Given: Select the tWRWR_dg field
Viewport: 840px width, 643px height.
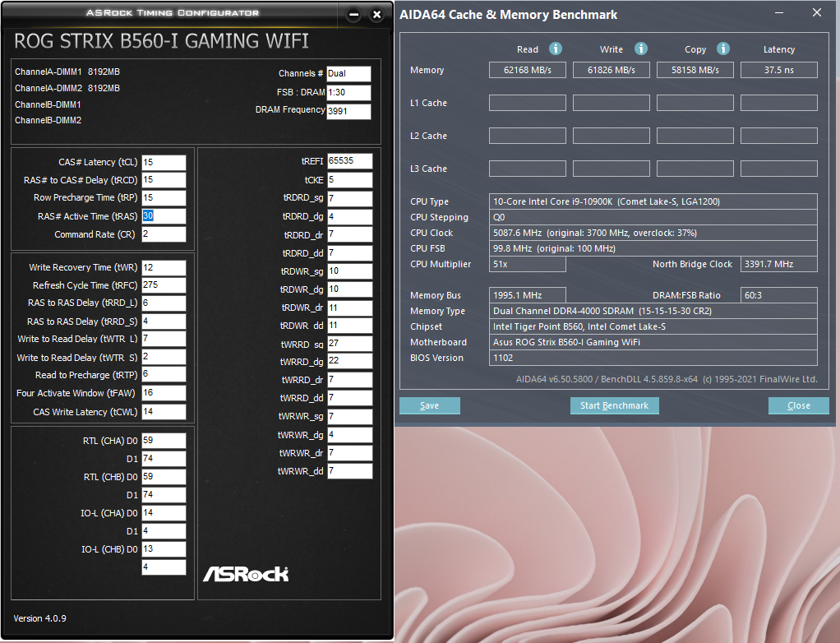Looking at the screenshot, I should click(x=350, y=435).
